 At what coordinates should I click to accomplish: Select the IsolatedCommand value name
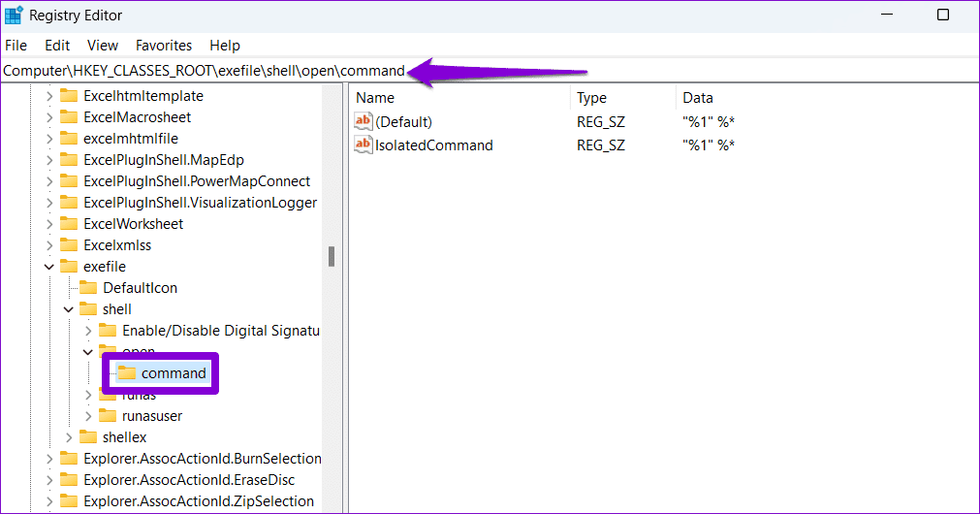click(x=433, y=145)
